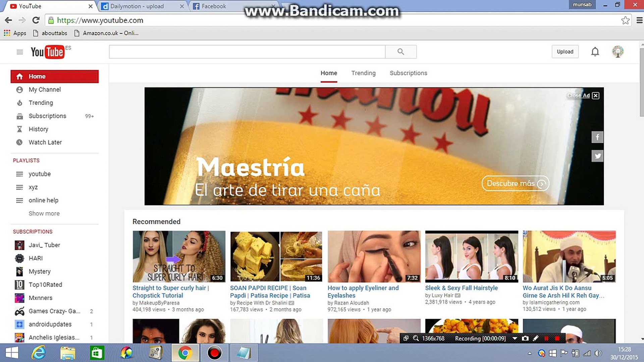Open the notifications bell

click(x=595, y=52)
